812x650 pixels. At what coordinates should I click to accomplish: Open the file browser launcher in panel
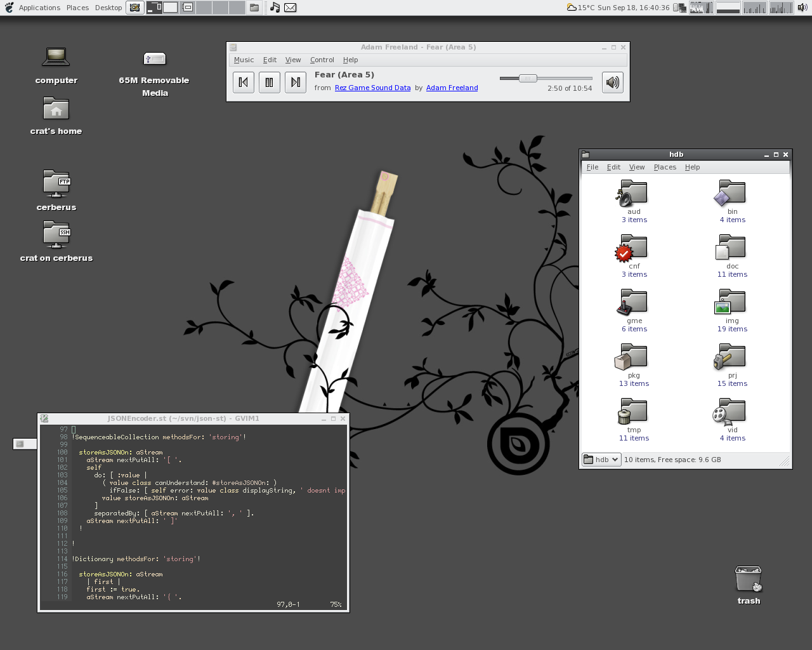[x=254, y=8]
